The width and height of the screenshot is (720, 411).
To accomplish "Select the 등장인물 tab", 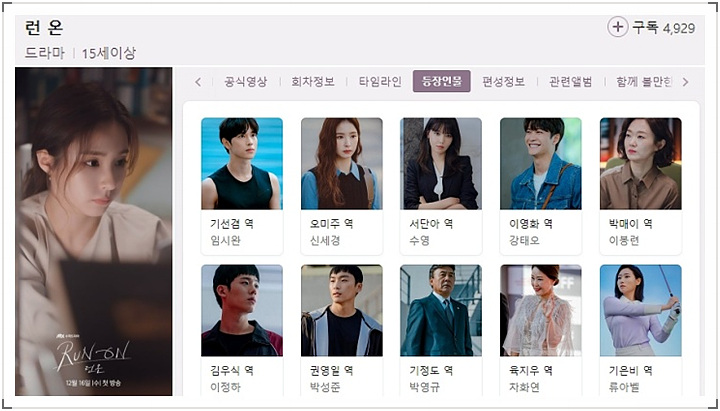I will (442, 81).
